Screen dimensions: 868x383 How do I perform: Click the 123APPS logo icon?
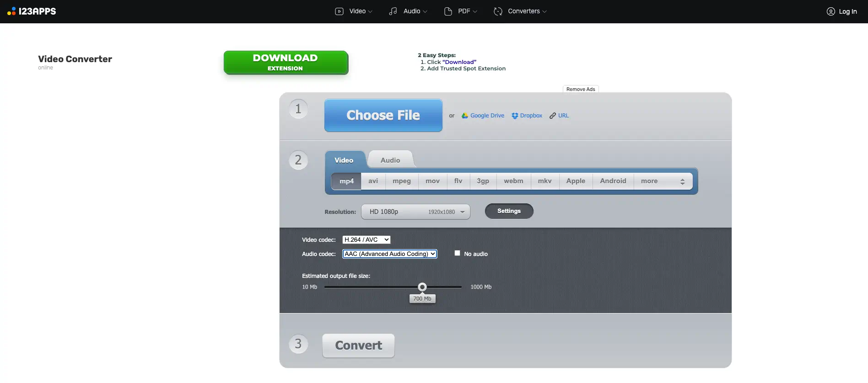point(11,11)
